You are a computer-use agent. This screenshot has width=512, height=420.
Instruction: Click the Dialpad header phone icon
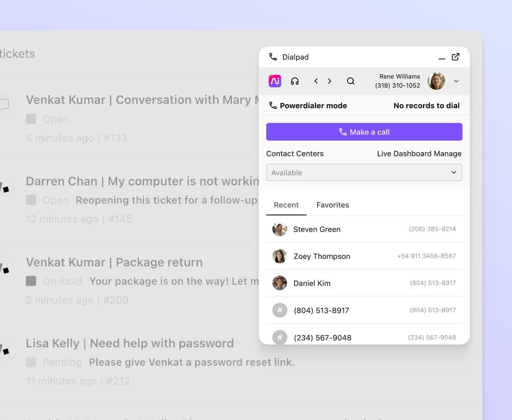pyautogui.click(x=272, y=57)
